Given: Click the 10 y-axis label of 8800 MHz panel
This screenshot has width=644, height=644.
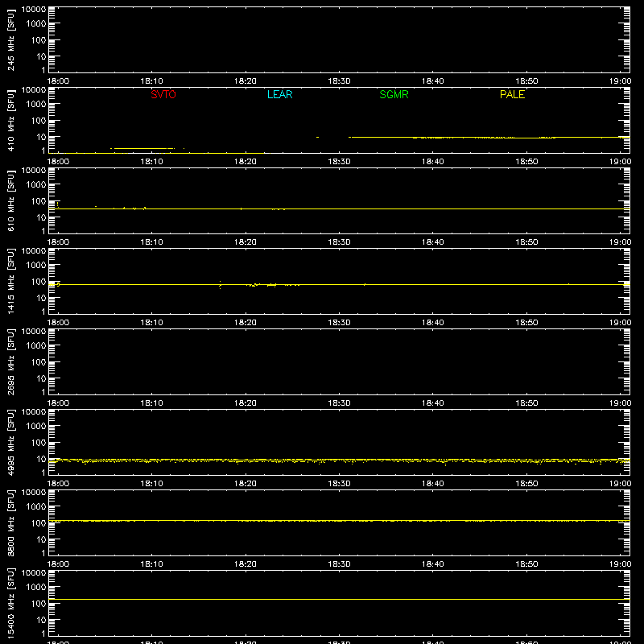Looking at the screenshot, I should [41, 539].
